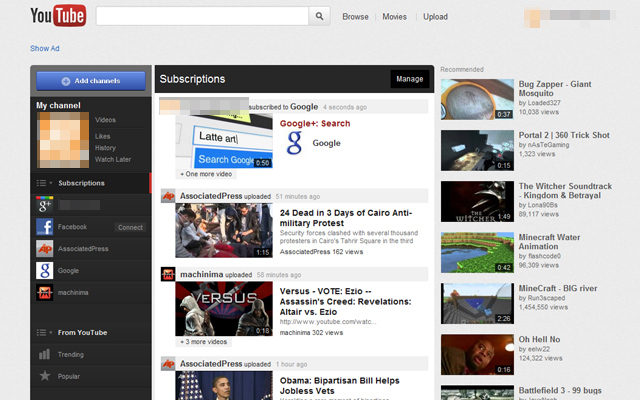Open the Browse menu item
Viewport: 640px width, 400px height.
point(355,17)
